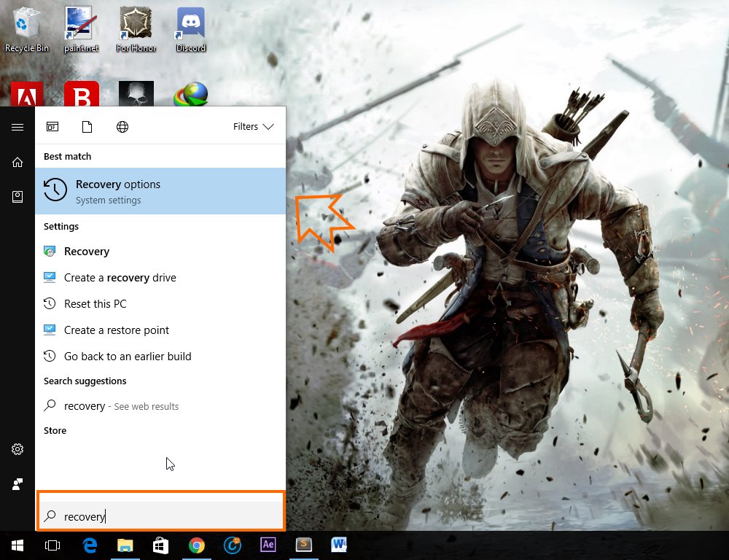Filter search results by Web globe icon
This screenshot has width=729, height=560.
[122, 127]
